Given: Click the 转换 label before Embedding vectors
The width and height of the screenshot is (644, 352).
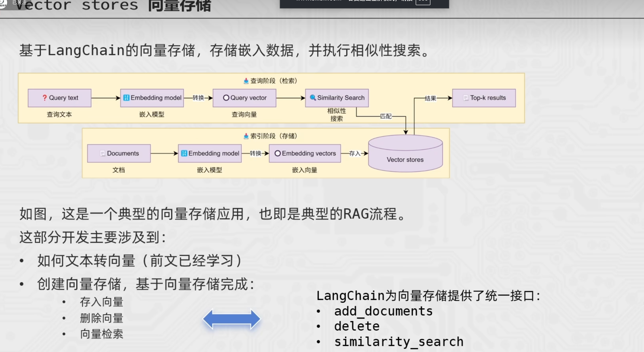Looking at the screenshot, I should pos(255,153).
